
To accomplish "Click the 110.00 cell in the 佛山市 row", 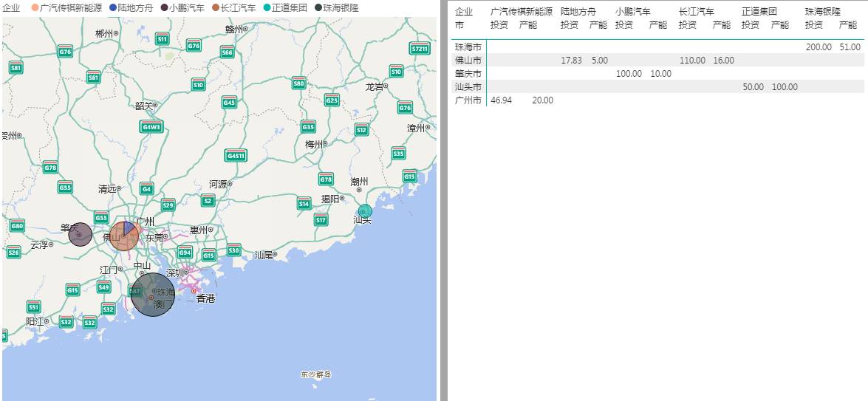I will [x=692, y=61].
